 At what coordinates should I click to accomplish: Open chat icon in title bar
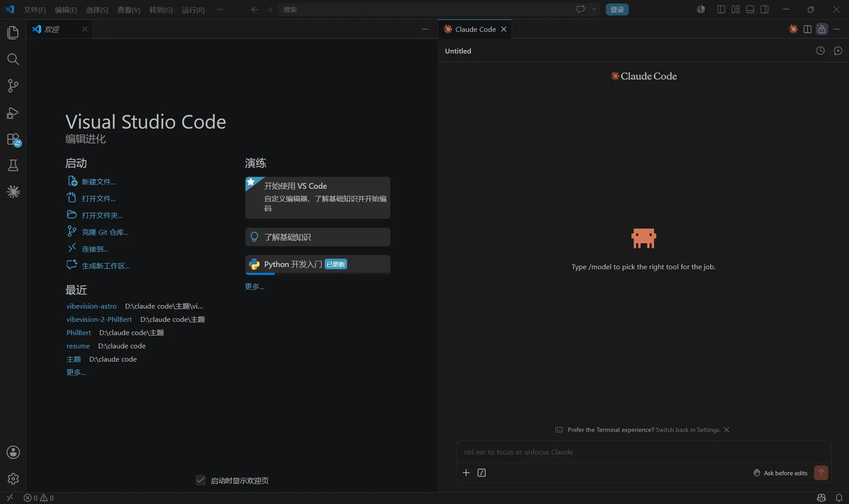581,9
